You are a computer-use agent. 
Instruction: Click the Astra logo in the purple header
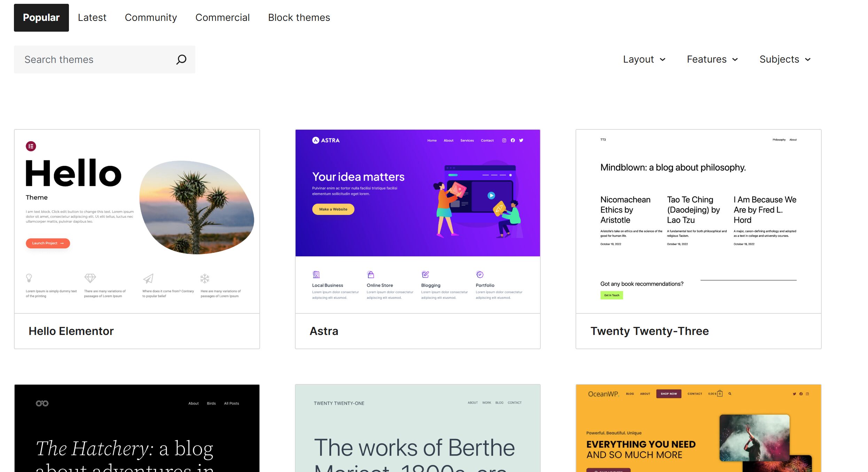coord(326,140)
